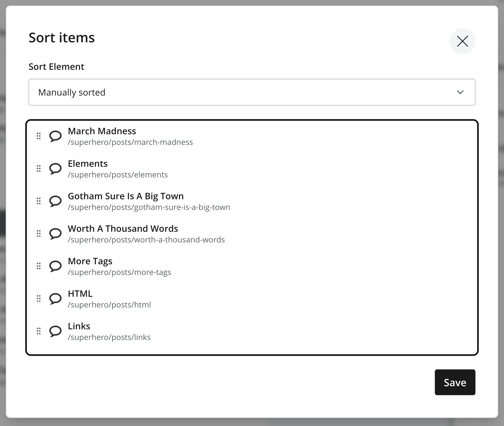The width and height of the screenshot is (504, 426).
Task: Click speech bubble icon beside HTML
Action: pos(55,299)
